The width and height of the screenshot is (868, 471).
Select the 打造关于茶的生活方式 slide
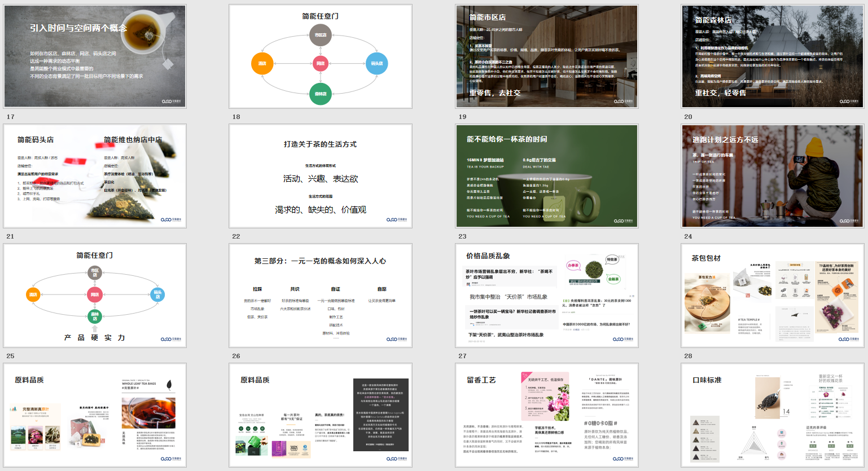pyautogui.click(x=321, y=176)
